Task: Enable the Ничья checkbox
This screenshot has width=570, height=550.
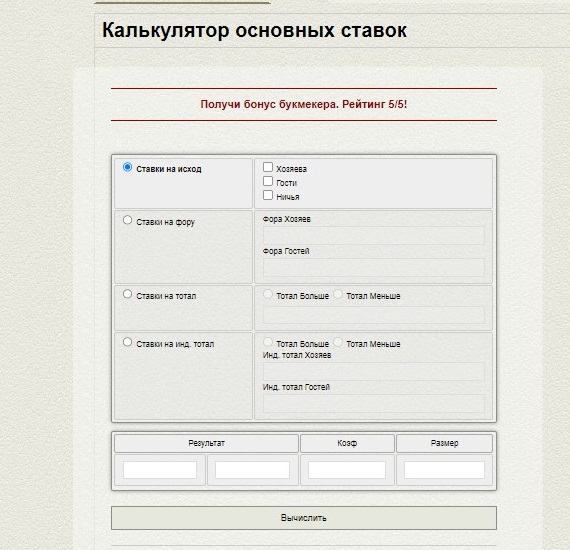Action: [x=268, y=195]
